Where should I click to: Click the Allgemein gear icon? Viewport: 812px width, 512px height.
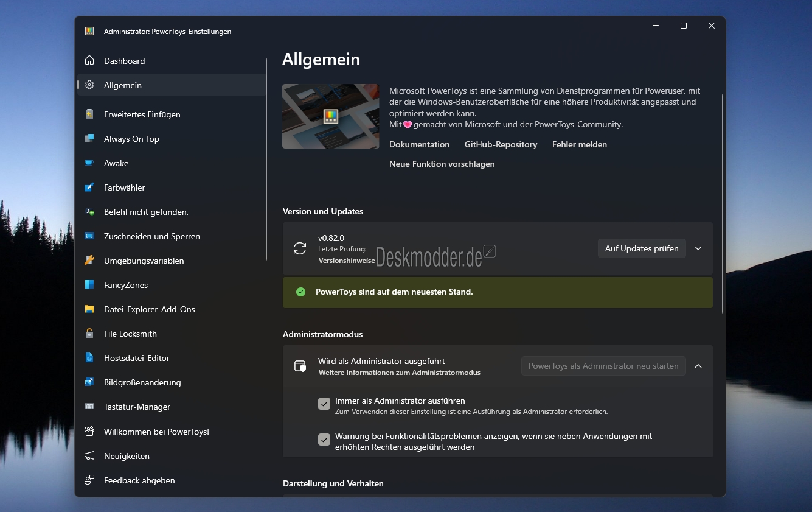89,85
